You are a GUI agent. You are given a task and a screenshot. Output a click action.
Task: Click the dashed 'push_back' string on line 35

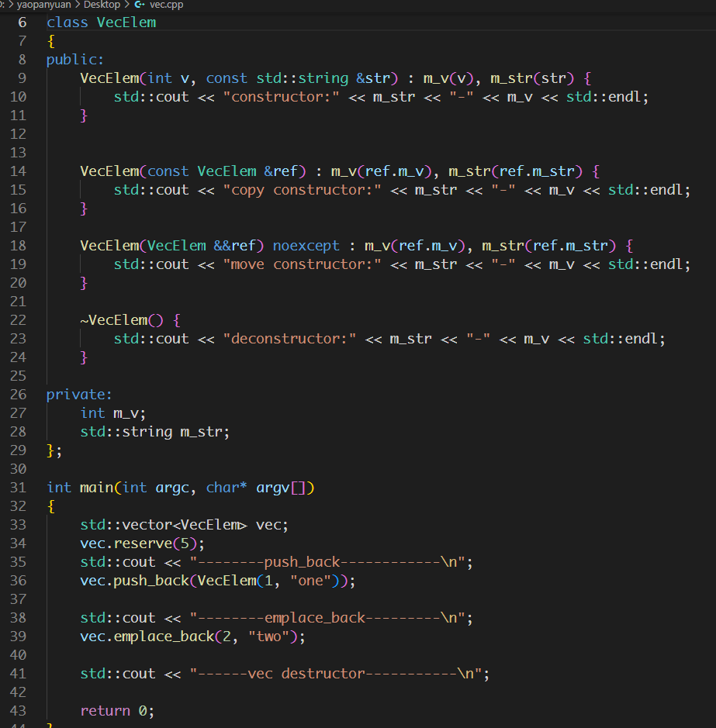coord(327,562)
